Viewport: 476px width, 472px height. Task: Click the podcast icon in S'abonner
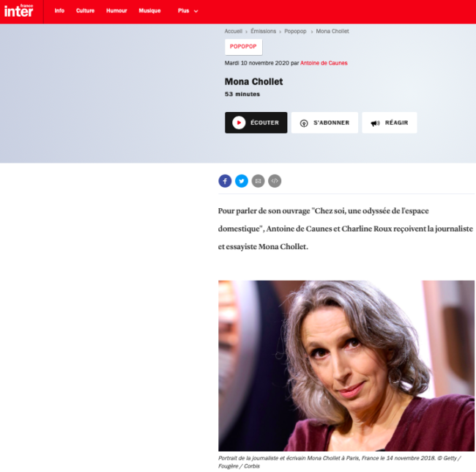[x=304, y=123]
